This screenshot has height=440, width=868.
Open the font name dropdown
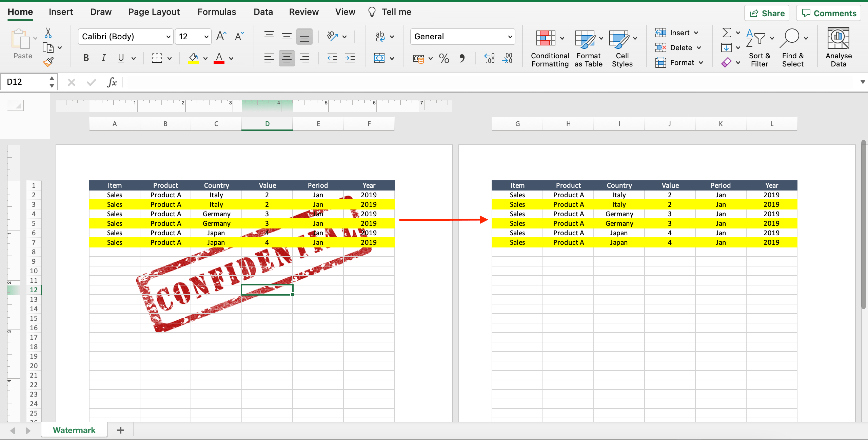coord(169,36)
